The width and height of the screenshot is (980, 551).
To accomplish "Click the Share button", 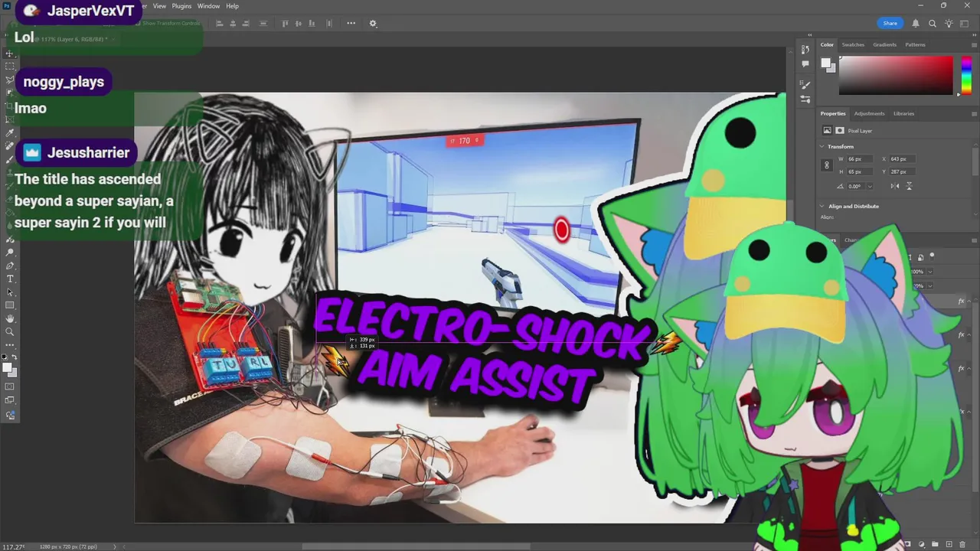I will 890,23.
